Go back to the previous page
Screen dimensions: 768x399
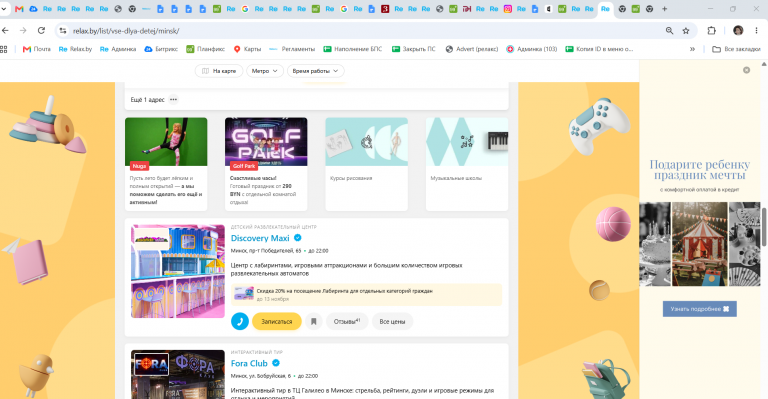[5, 30]
